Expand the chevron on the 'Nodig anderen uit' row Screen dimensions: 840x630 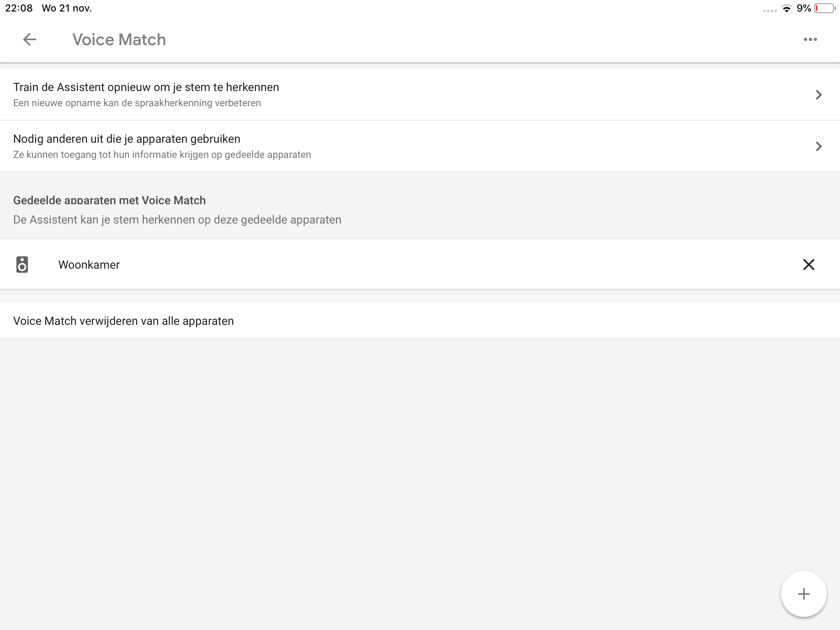coord(818,146)
